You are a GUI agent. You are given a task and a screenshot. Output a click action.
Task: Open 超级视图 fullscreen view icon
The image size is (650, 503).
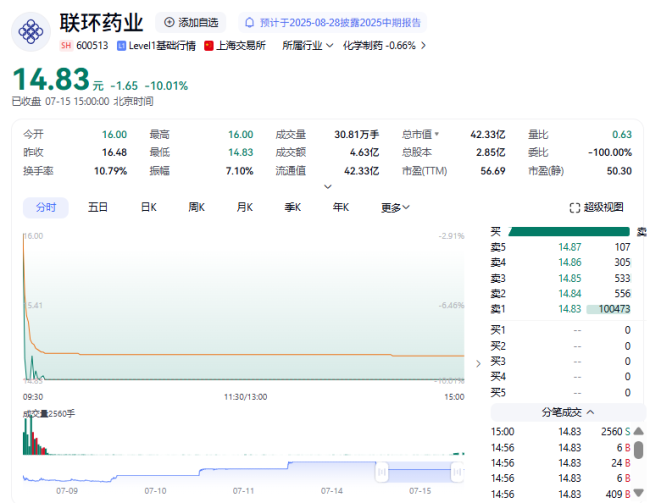596,207
